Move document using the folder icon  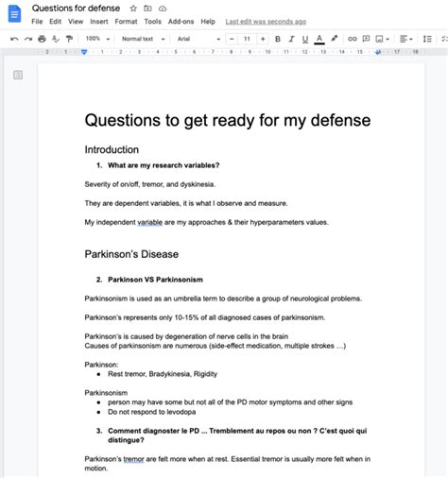147,9
